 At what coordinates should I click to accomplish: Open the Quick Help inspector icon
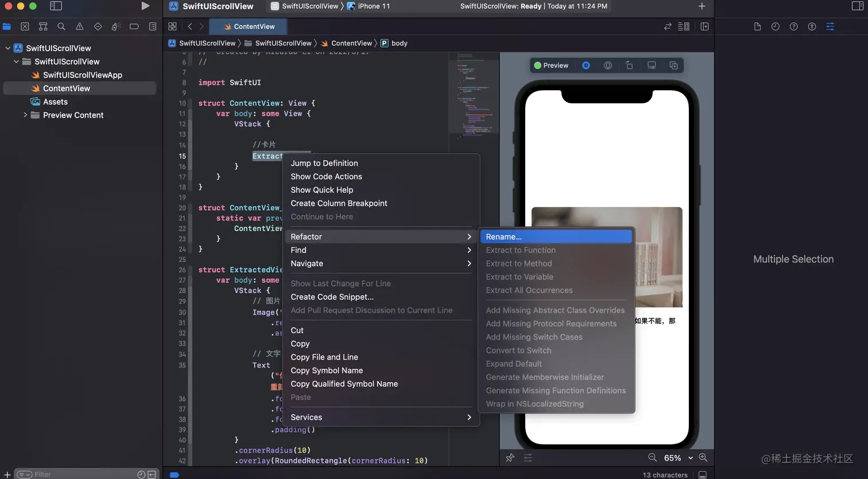(794, 26)
